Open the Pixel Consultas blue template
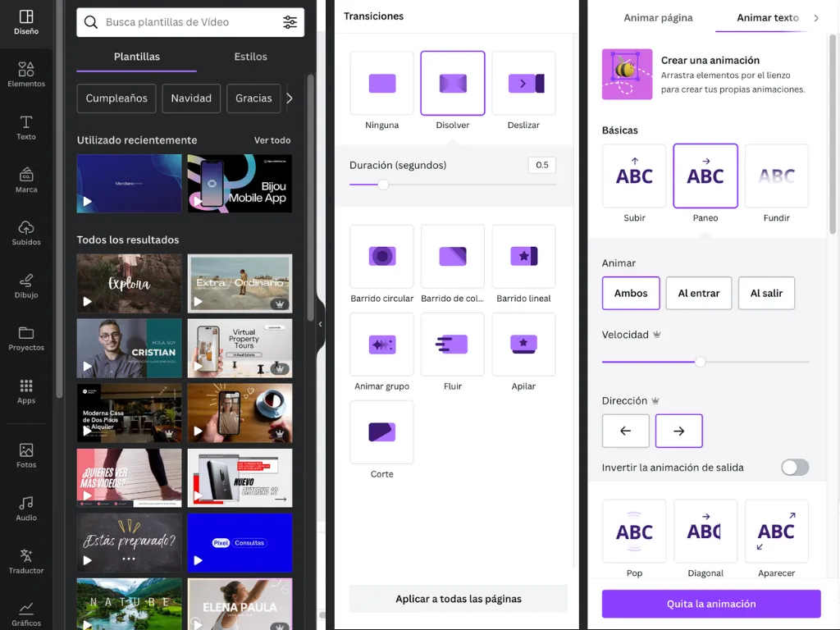Image resolution: width=840 pixels, height=630 pixels. coord(240,543)
